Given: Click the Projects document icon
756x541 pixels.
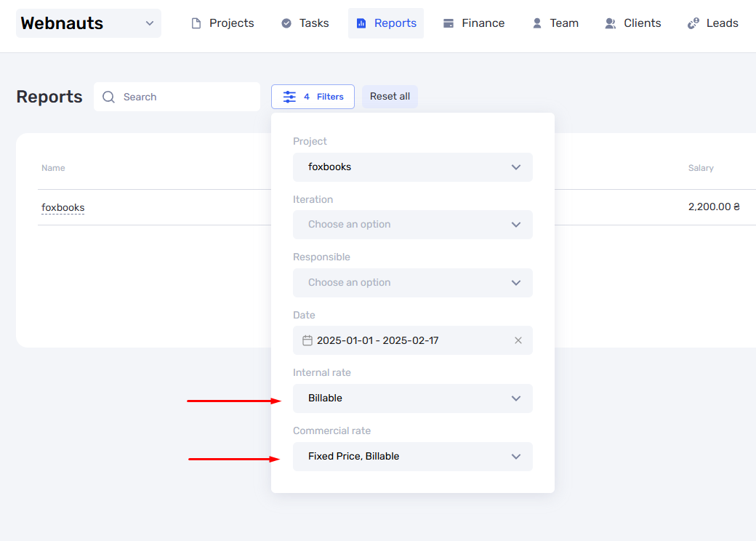Looking at the screenshot, I should tap(196, 23).
